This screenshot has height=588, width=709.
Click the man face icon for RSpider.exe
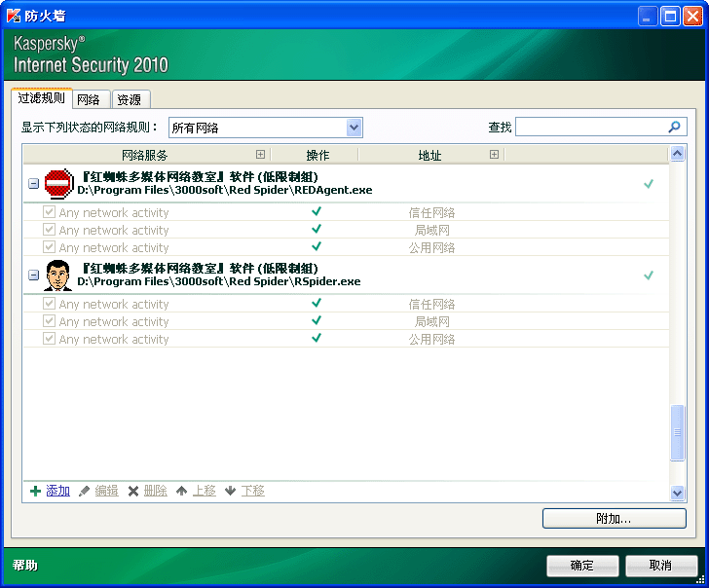click(59, 275)
